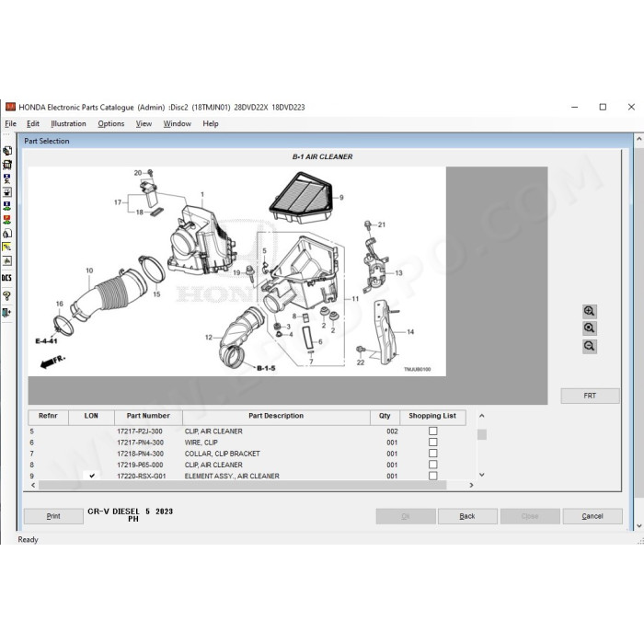The image size is (644, 644).
Task: Click the stacked documents icon in the left toolbar
Action: point(7,151)
